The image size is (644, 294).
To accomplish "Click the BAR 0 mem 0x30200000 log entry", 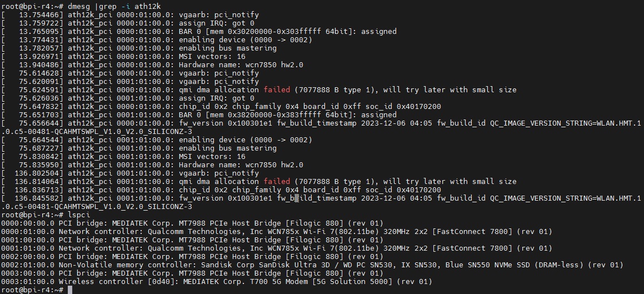I will tap(288, 32).
